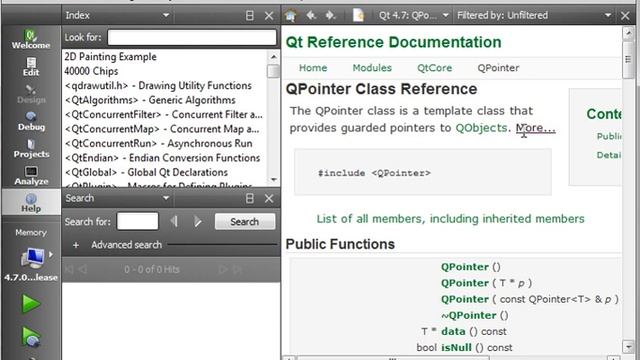Go to previous search query arrow
Screen dimensions: 640x360
tap(174, 222)
